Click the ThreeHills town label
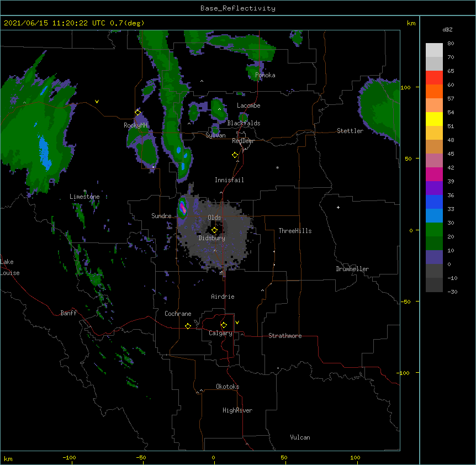Viewport: 476px width, 465px height. 295,231
